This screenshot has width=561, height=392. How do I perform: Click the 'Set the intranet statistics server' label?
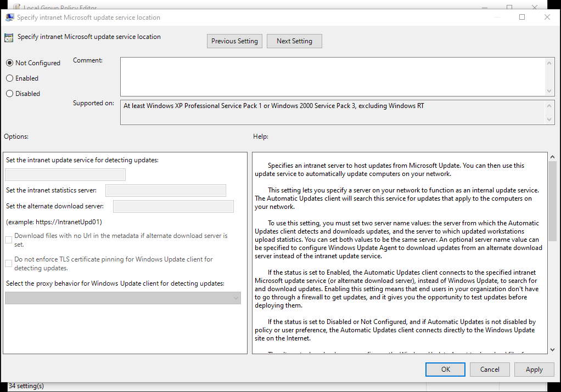point(51,190)
